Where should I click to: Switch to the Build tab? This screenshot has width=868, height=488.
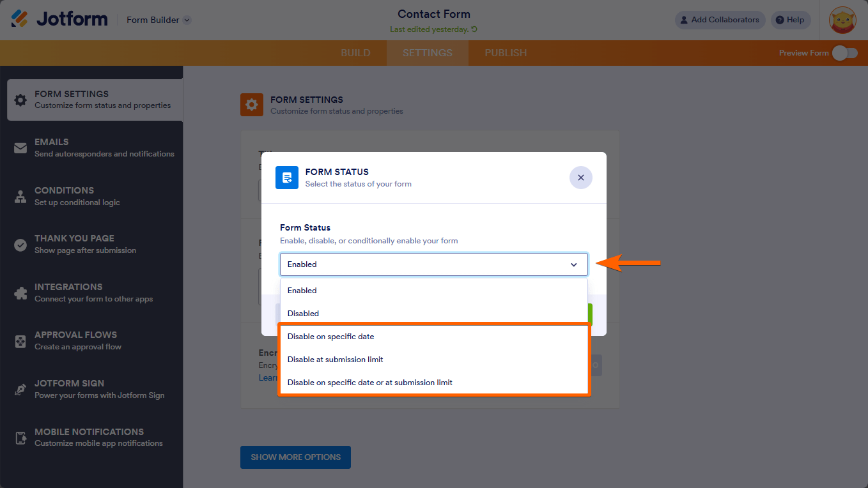click(355, 53)
